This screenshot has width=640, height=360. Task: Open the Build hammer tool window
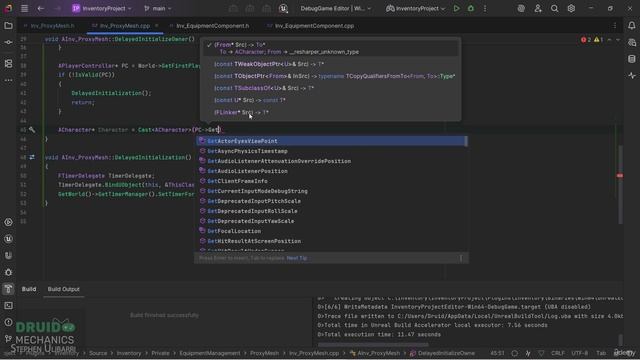(x=8, y=289)
